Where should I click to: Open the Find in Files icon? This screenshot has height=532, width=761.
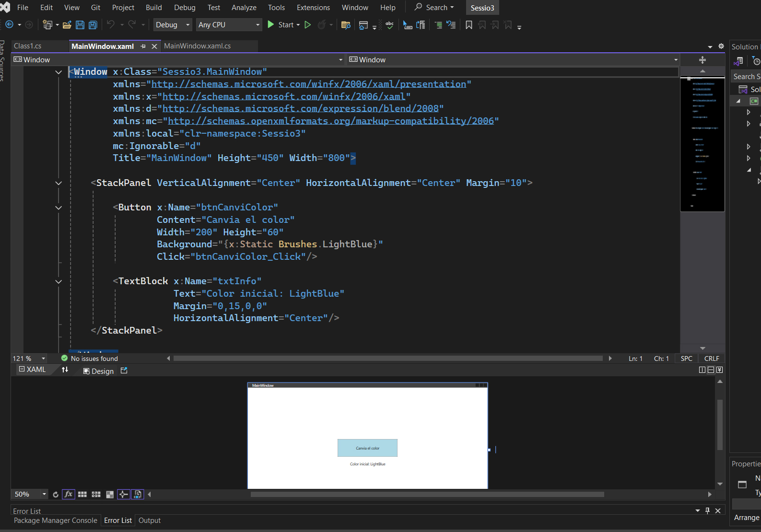click(x=345, y=25)
